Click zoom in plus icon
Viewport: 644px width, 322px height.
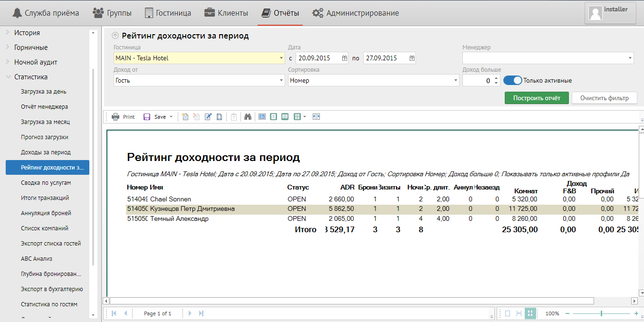(636, 313)
